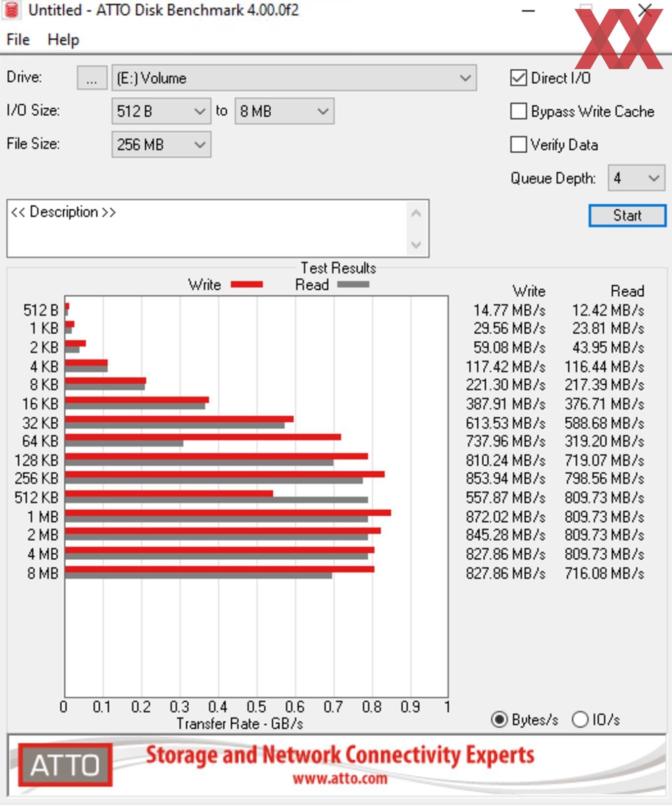Image resolution: width=672 pixels, height=806 pixels.
Task: Click into the Description text field
Action: coord(207,228)
